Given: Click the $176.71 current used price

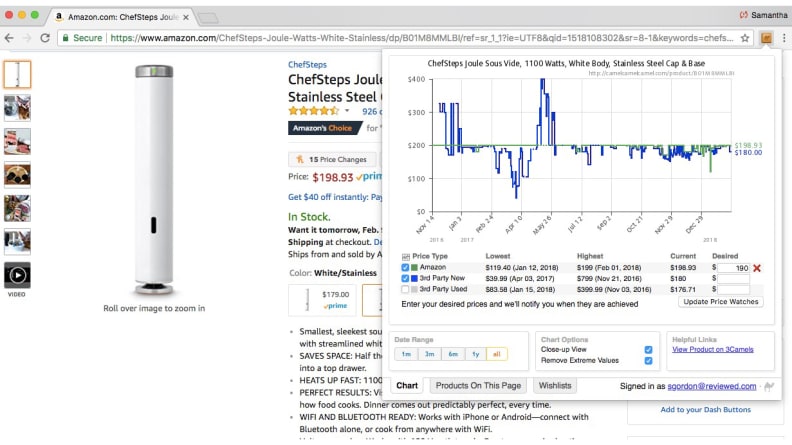Looking at the screenshot, I should coord(682,290).
